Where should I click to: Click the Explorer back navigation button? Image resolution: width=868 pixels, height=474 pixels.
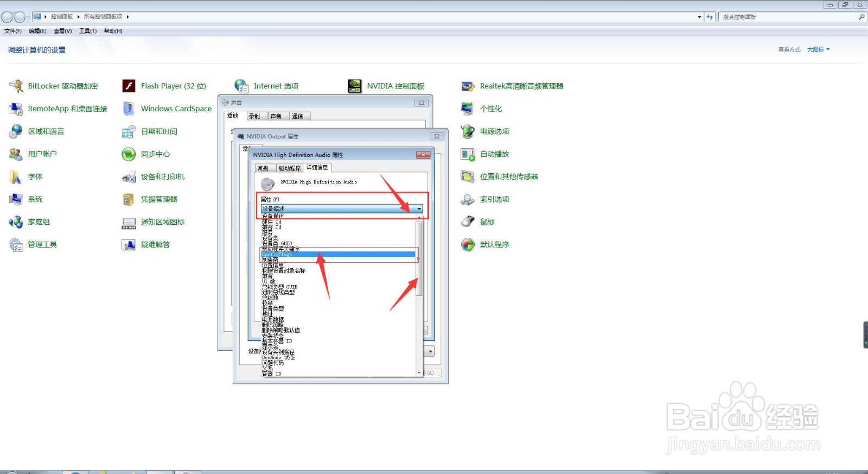(x=7, y=17)
